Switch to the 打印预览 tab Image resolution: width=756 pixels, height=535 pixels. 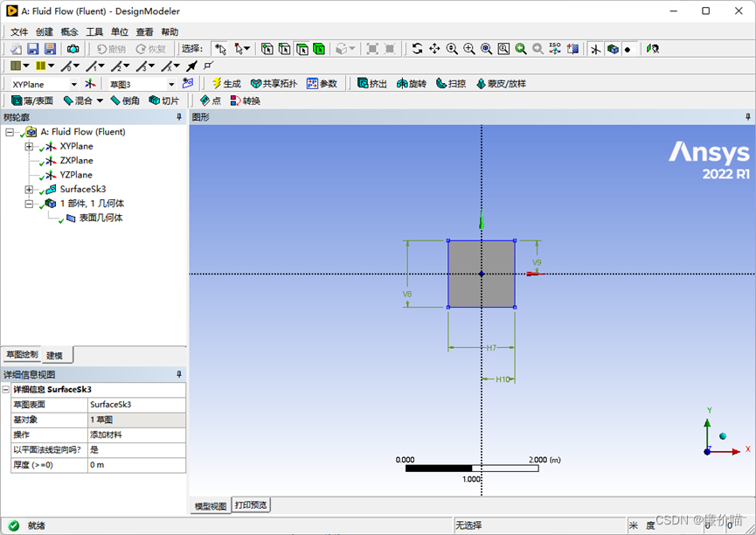pos(249,504)
